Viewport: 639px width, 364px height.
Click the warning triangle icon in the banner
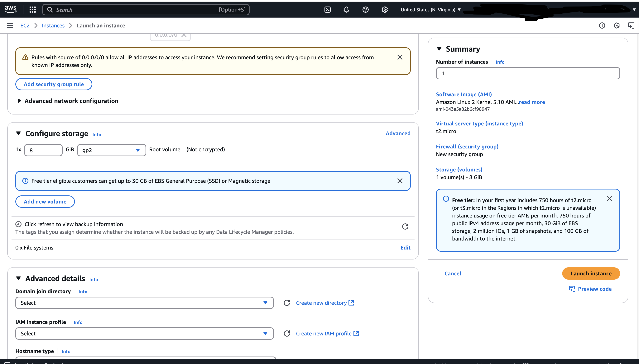pos(25,58)
